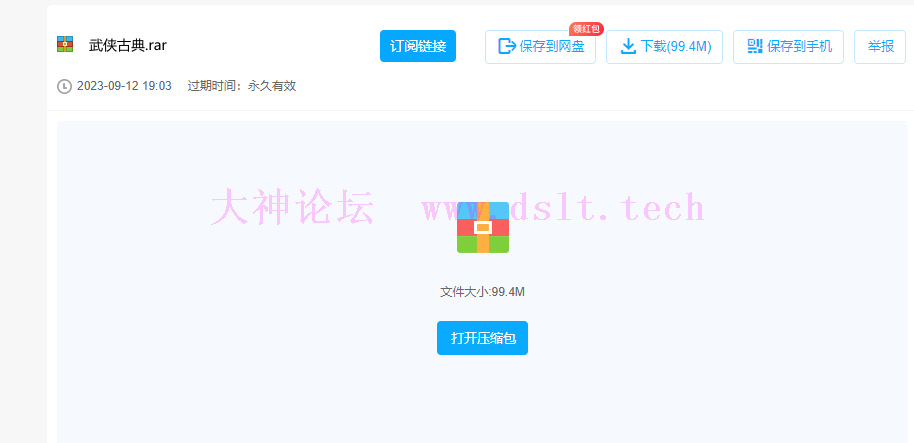Click the text 文件大小:99.4M

click(483, 292)
